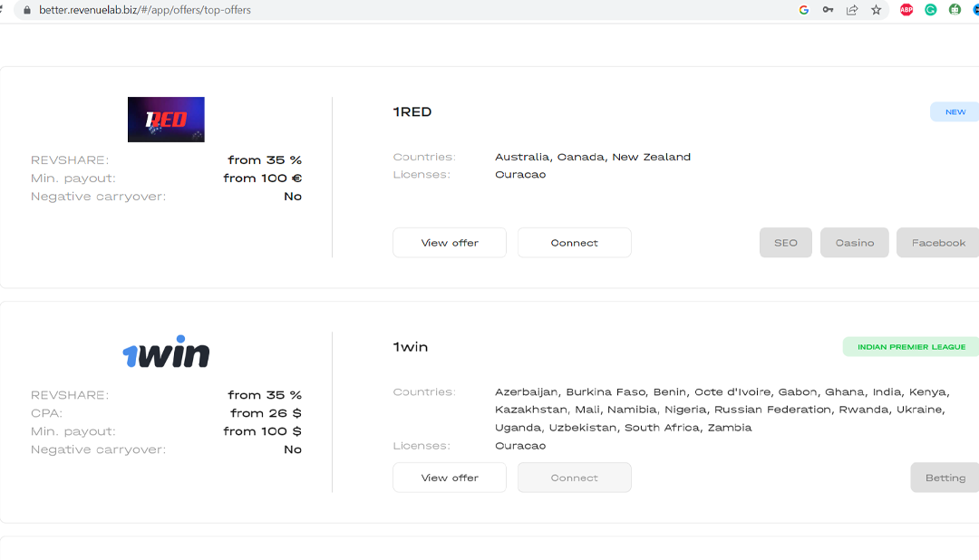This screenshot has width=979, height=560.
Task: Click 'from 26 $' CPA value
Action: [x=266, y=412]
